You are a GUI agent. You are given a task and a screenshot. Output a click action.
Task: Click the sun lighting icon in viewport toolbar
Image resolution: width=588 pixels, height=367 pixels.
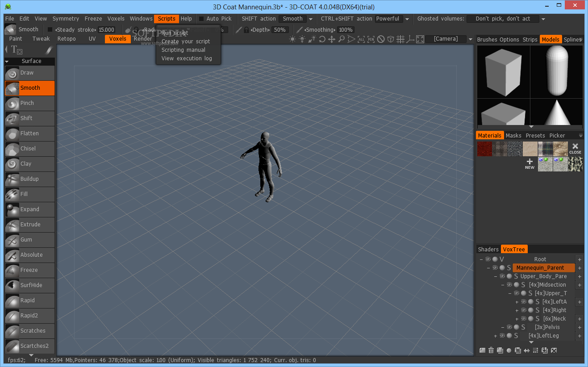292,39
